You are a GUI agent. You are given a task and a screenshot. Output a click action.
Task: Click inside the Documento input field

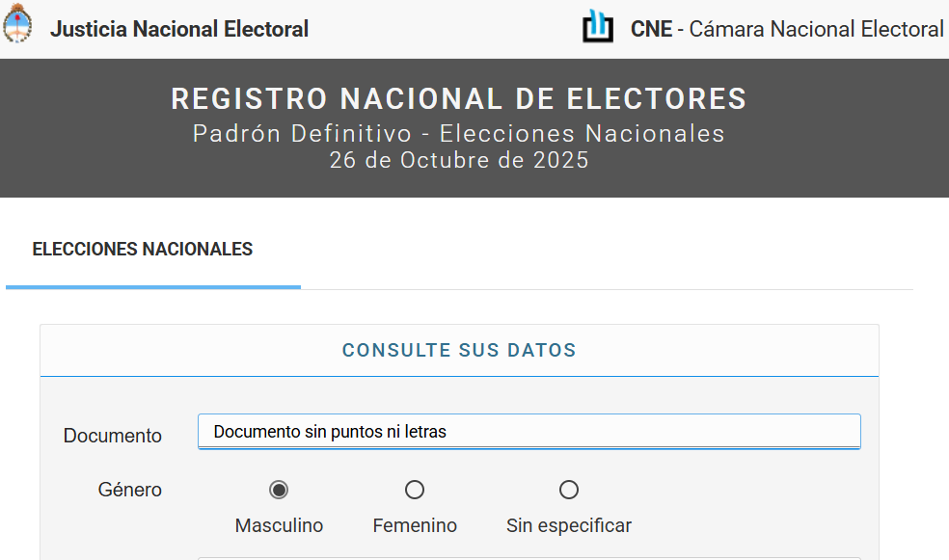[x=529, y=431]
